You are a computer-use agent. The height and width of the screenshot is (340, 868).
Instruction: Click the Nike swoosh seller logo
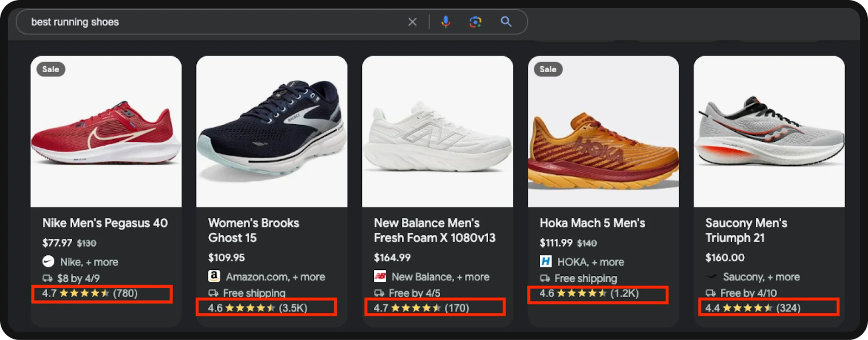point(48,262)
